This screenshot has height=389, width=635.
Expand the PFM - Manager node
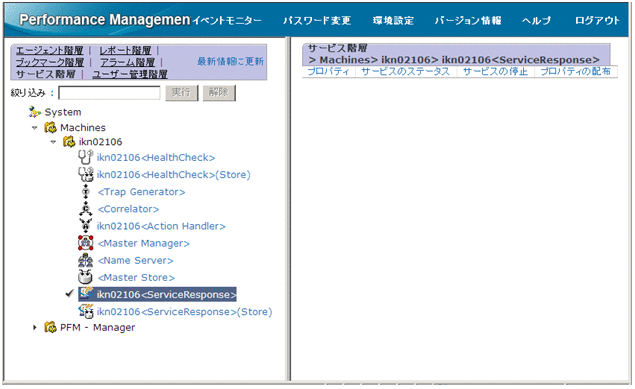(x=35, y=327)
